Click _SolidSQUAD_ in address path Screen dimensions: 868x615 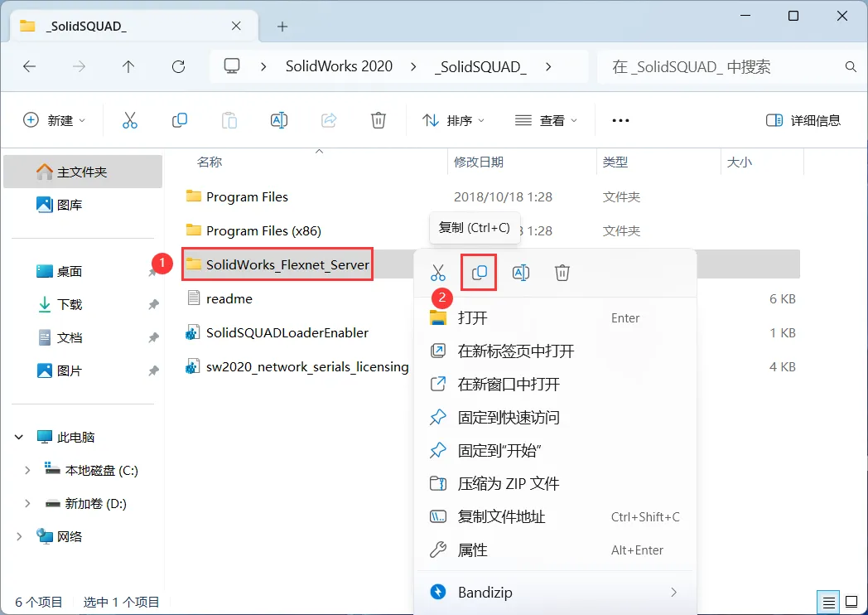tap(480, 67)
